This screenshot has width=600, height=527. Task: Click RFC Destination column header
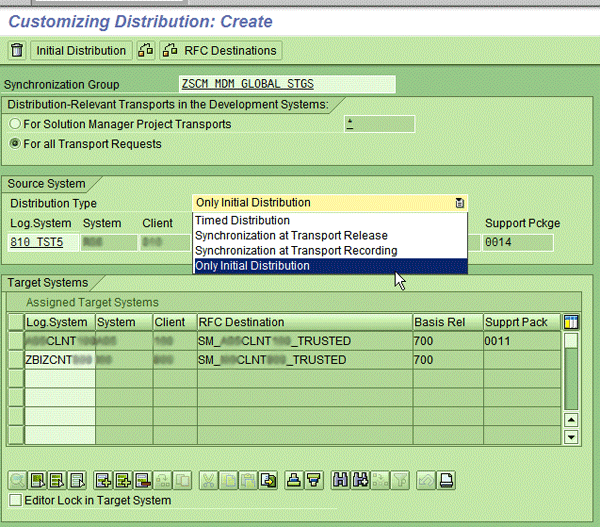point(305,322)
